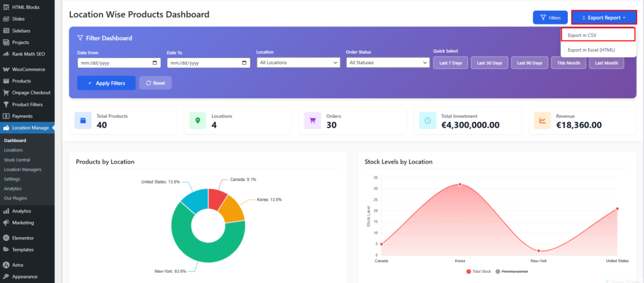Expand the Export Report dropdown button
The image size is (644, 283).
603,18
